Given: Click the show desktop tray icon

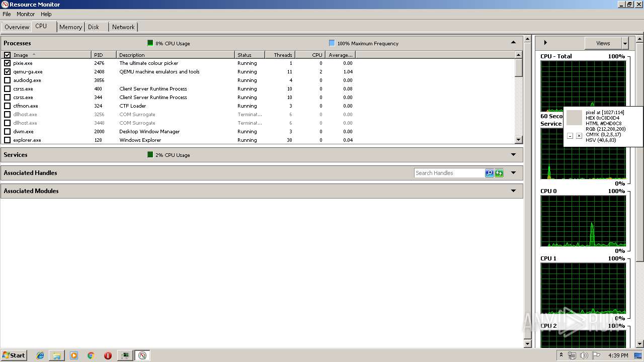Looking at the screenshot, I should click(x=638, y=355).
